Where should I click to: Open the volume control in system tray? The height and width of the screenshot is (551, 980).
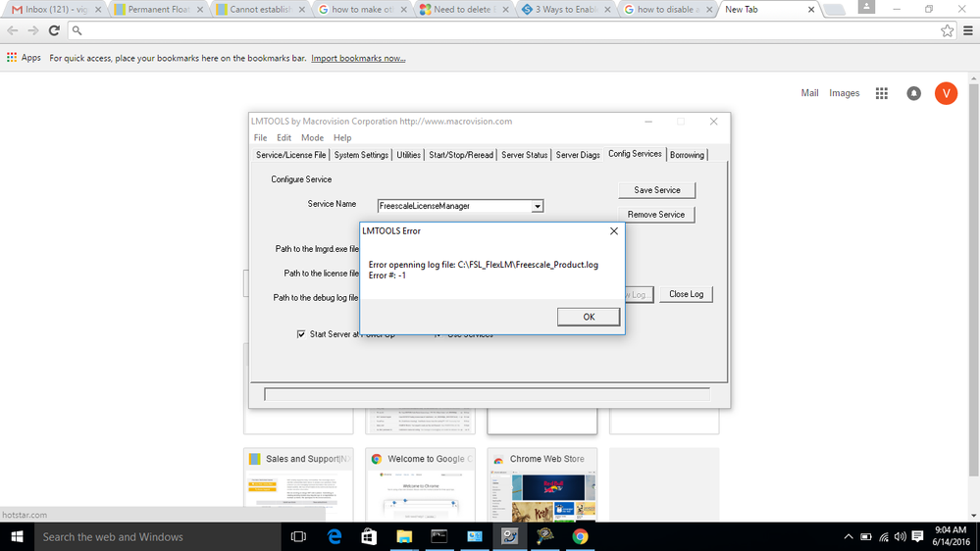tap(900, 536)
